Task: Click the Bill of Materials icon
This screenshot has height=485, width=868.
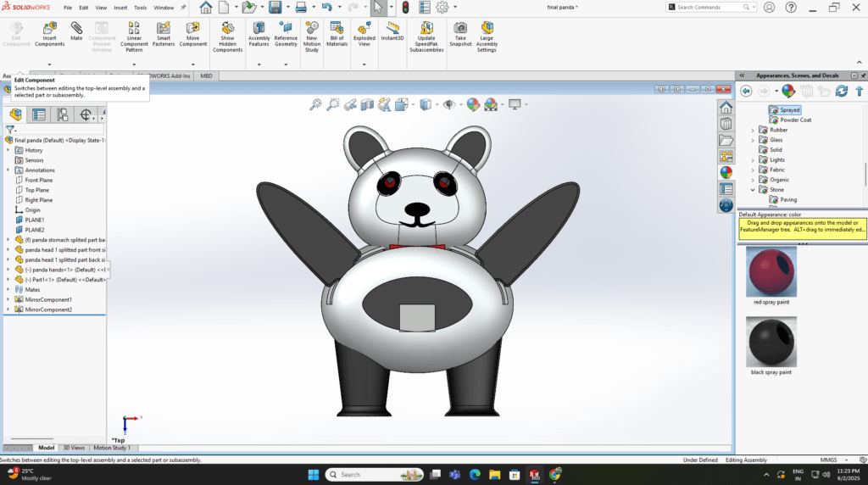Action: (337, 34)
